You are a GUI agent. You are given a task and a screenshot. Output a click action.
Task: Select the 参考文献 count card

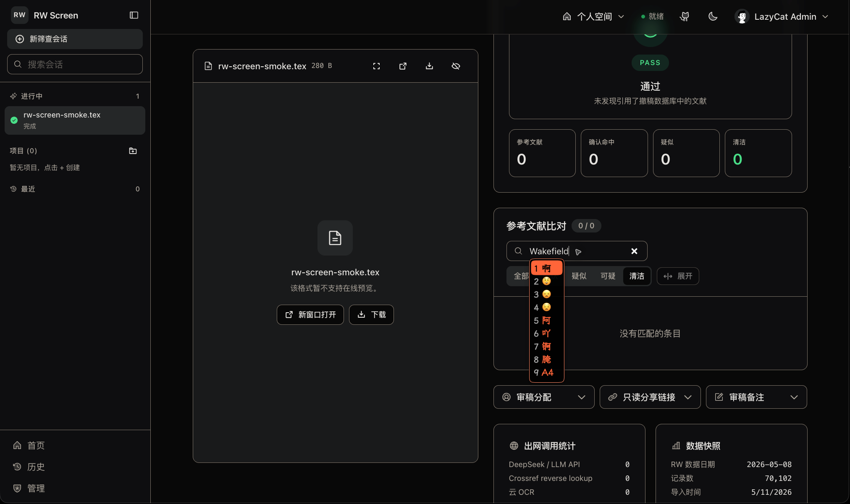pos(542,153)
